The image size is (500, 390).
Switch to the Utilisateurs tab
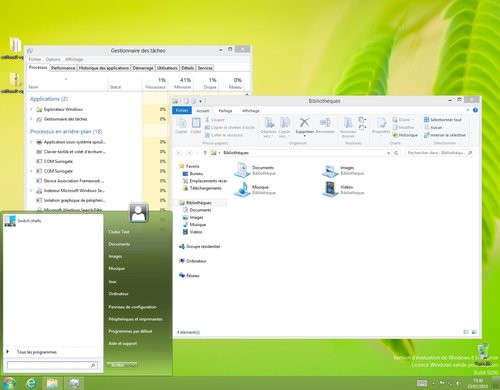click(x=167, y=68)
